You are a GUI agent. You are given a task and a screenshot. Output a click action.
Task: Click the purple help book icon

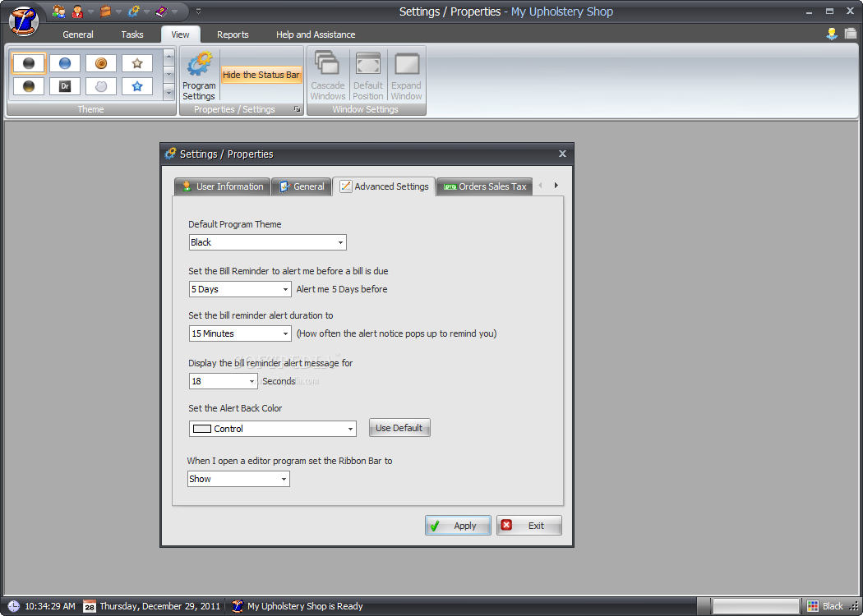[x=161, y=11]
